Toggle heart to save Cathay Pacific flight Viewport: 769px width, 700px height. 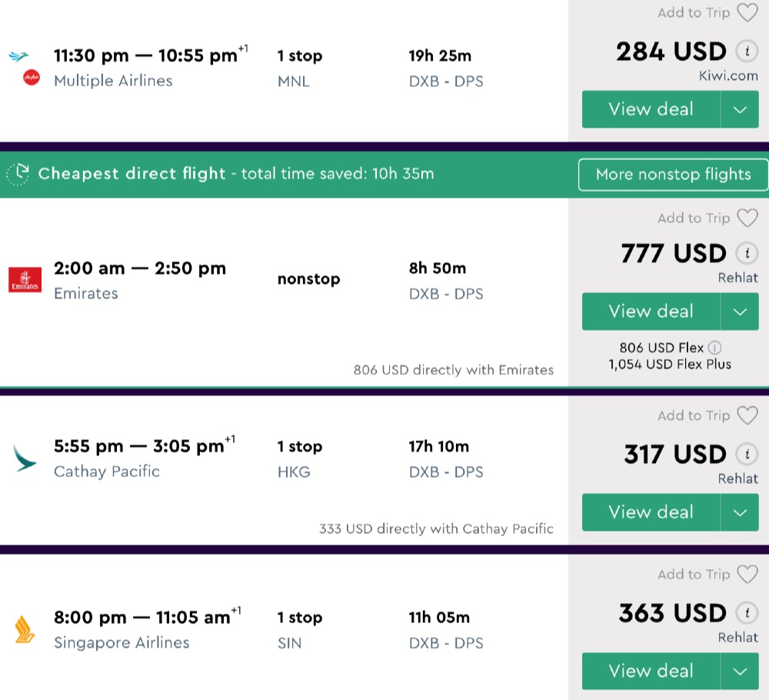coord(747,415)
